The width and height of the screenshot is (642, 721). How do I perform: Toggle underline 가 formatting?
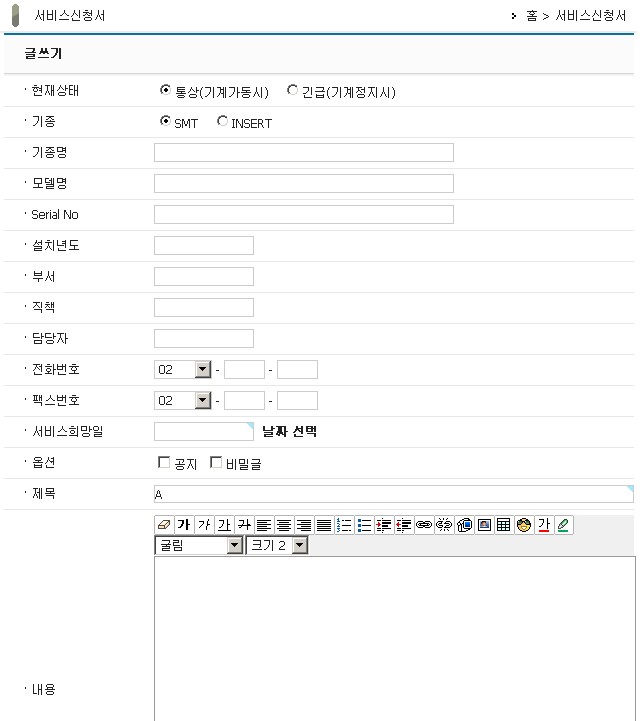(224, 525)
